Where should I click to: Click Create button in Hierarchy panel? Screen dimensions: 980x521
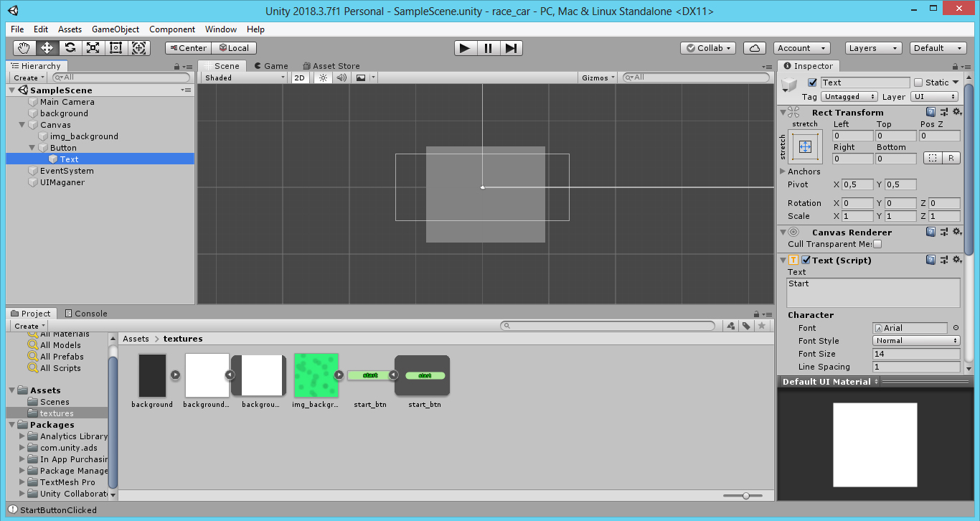[29, 78]
